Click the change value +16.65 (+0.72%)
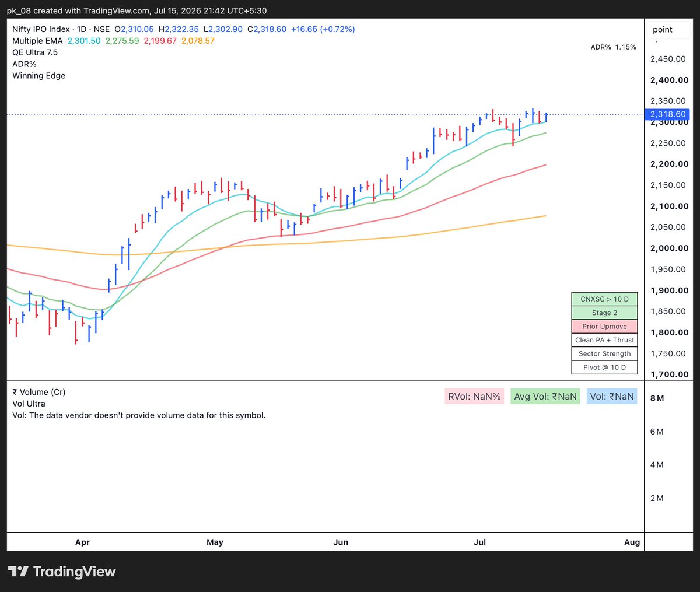Screen dimensions: 700x592 323,29
